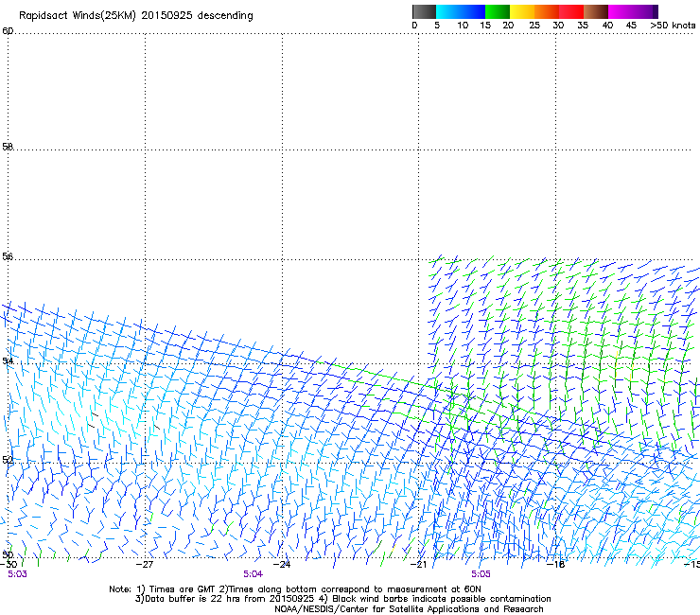Click the brown 35-40 knots legend swatch
The height and width of the screenshot is (615, 700).
596,11
